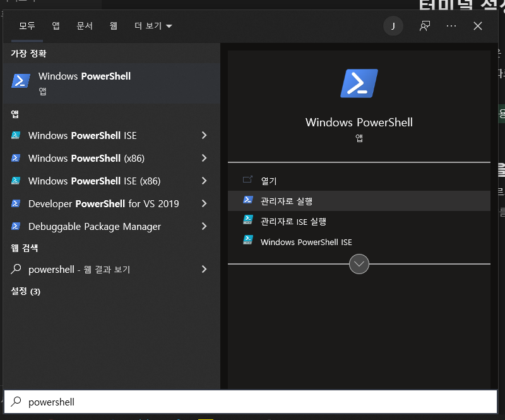Click the 관리자로 ISE 실행 icon

[x=247, y=220]
